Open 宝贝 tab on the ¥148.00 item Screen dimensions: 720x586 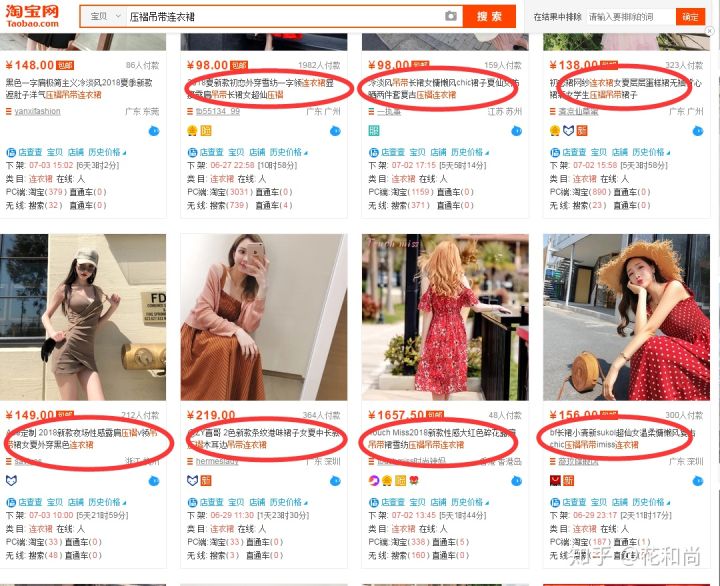tap(55, 152)
